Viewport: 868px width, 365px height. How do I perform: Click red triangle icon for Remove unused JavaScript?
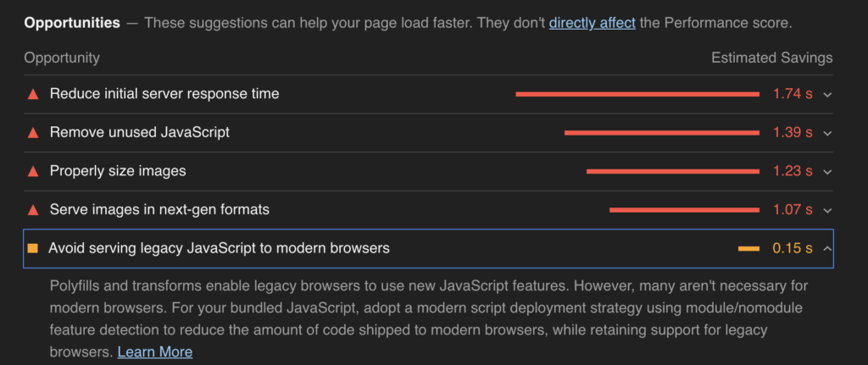[33, 133]
